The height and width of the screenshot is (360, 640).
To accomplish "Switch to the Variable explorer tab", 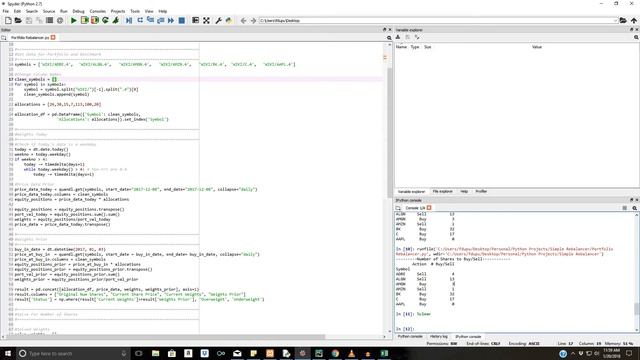I will tap(411, 191).
